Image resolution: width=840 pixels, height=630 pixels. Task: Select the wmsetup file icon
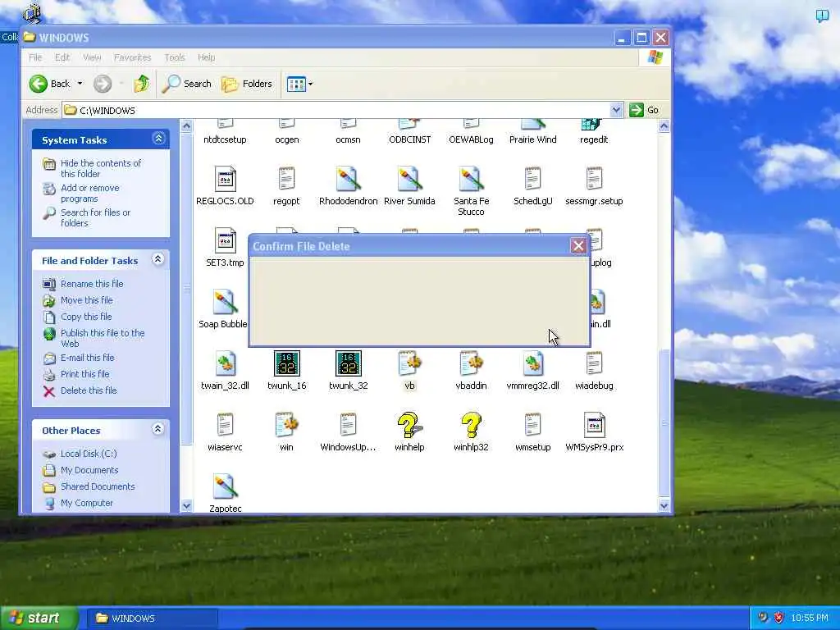coord(532,426)
